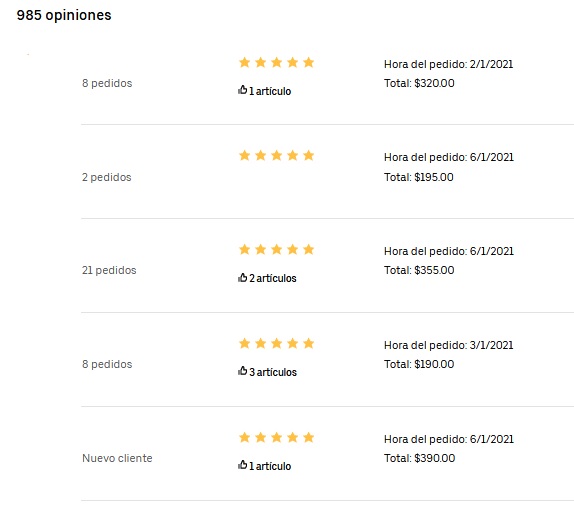Click thumbs-up icon beside first '1 artículo'
This screenshot has width=574, height=511.
tap(242, 90)
